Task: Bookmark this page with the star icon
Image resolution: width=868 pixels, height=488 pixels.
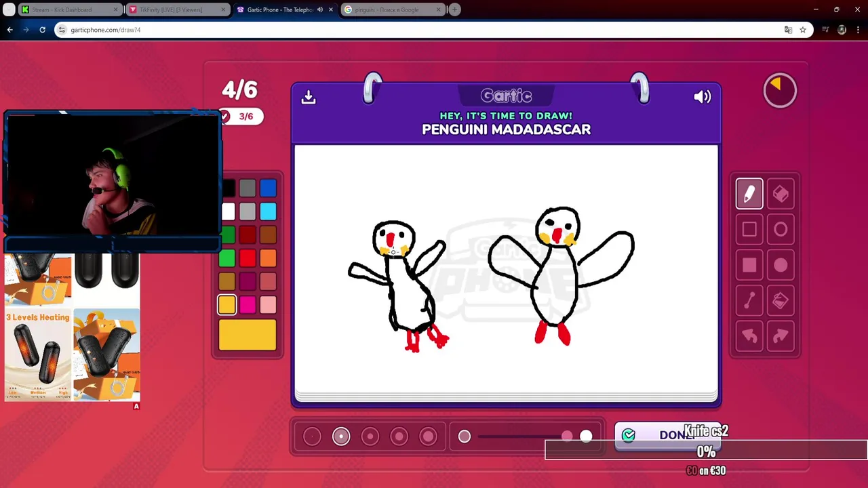Action: click(803, 30)
